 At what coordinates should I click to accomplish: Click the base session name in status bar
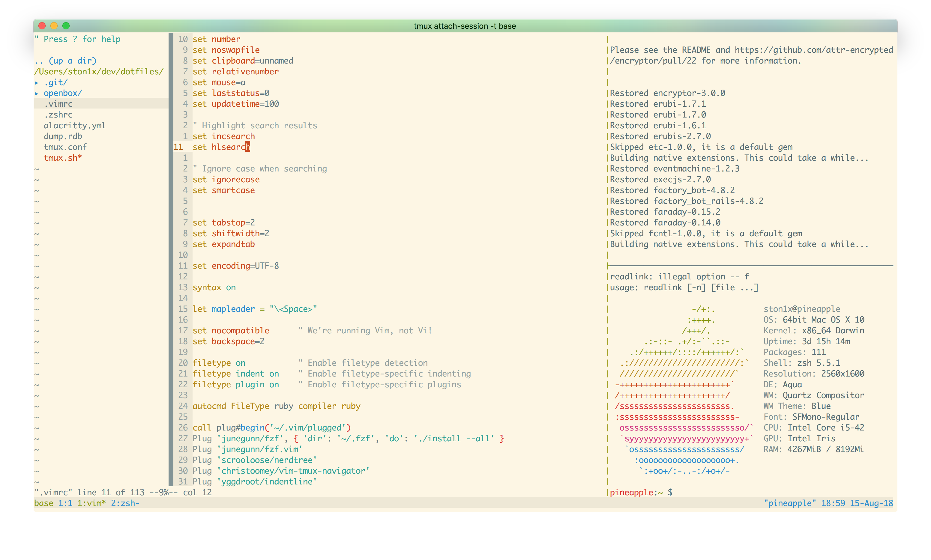43,503
